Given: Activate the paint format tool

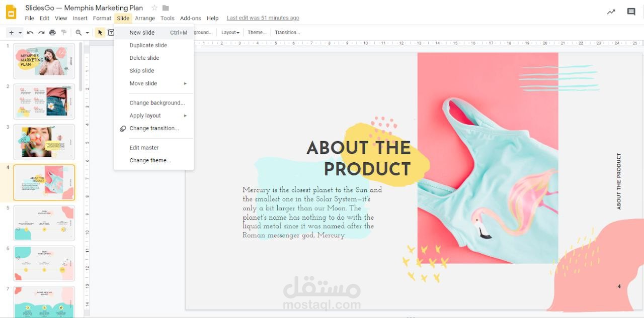Looking at the screenshot, I should tap(63, 33).
